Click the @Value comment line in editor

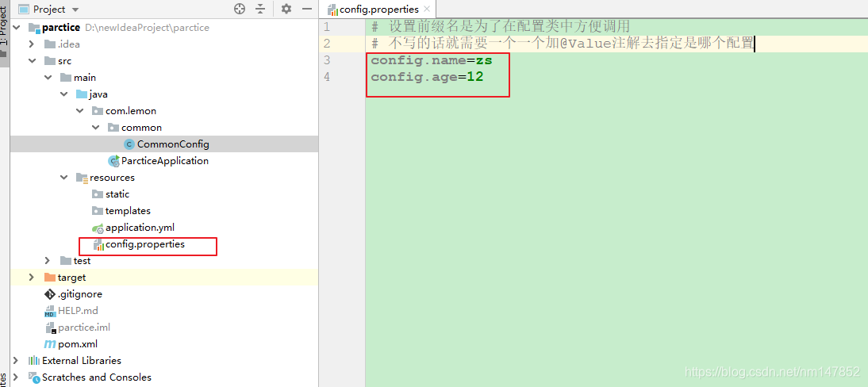(563, 43)
